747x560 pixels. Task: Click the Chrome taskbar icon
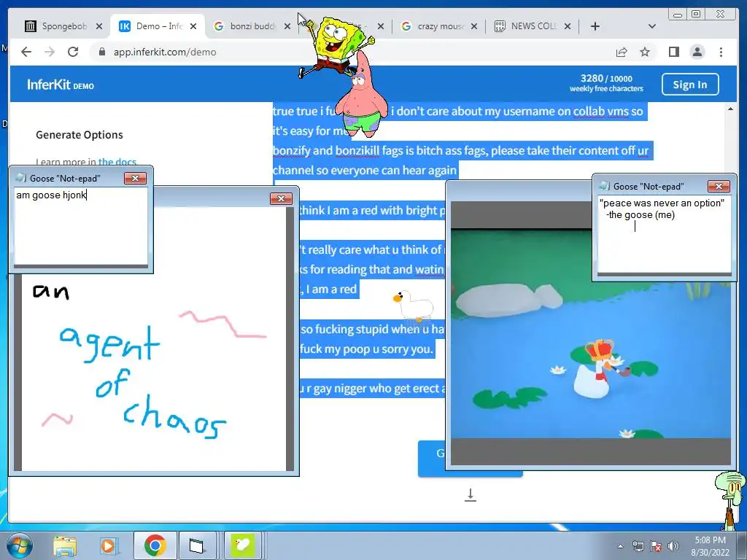click(155, 545)
